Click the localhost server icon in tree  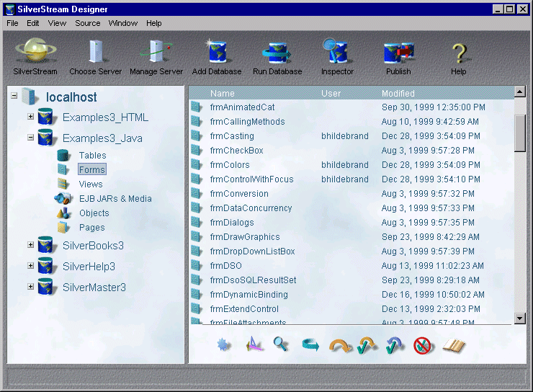point(30,97)
